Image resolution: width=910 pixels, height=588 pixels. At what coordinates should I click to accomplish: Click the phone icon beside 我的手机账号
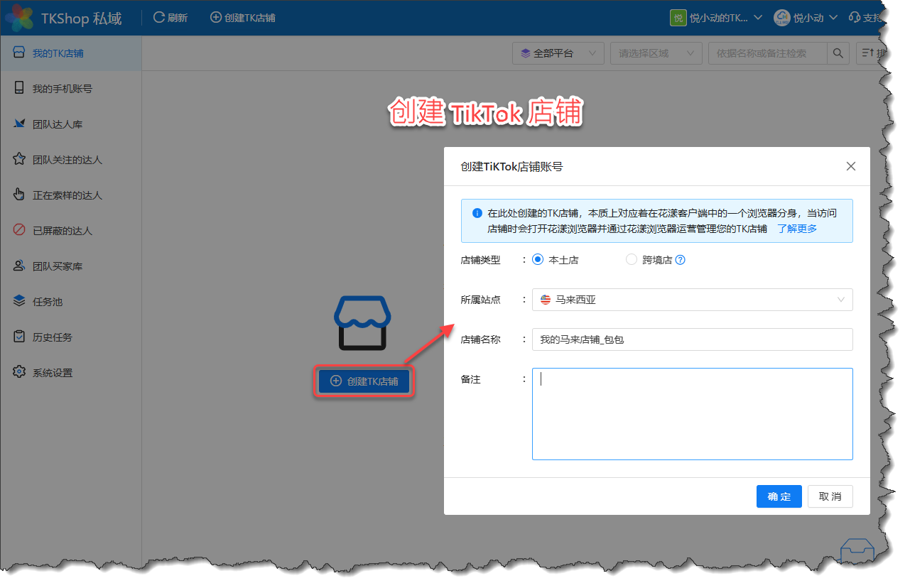pyautogui.click(x=19, y=88)
